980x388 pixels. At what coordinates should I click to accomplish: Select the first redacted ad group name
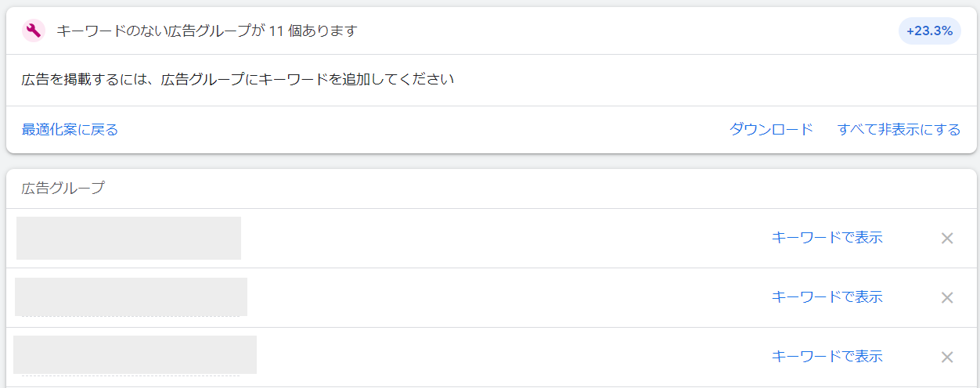tap(128, 238)
